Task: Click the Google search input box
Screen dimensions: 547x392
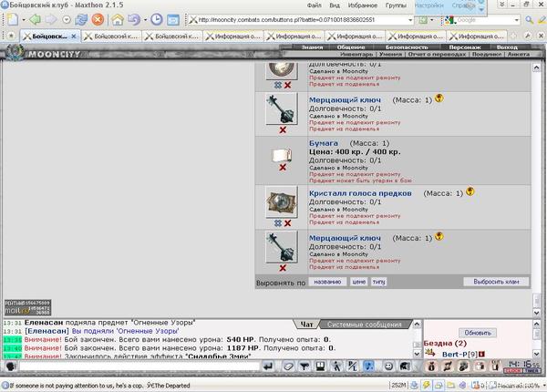Action: (x=484, y=20)
